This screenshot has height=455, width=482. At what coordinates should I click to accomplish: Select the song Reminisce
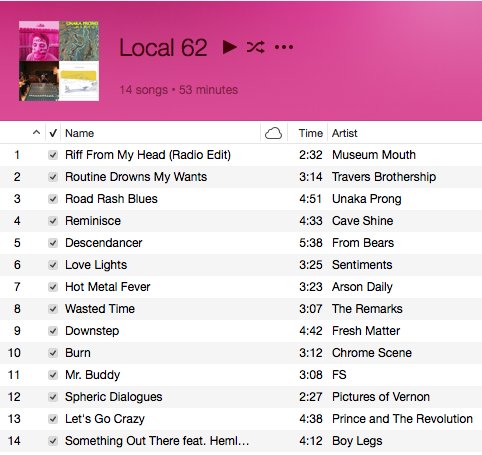point(93,221)
